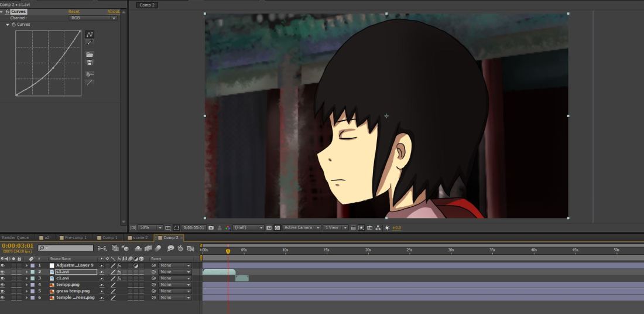
Task: Expand the tempp.png layer properties
Action: click(27, 285)
